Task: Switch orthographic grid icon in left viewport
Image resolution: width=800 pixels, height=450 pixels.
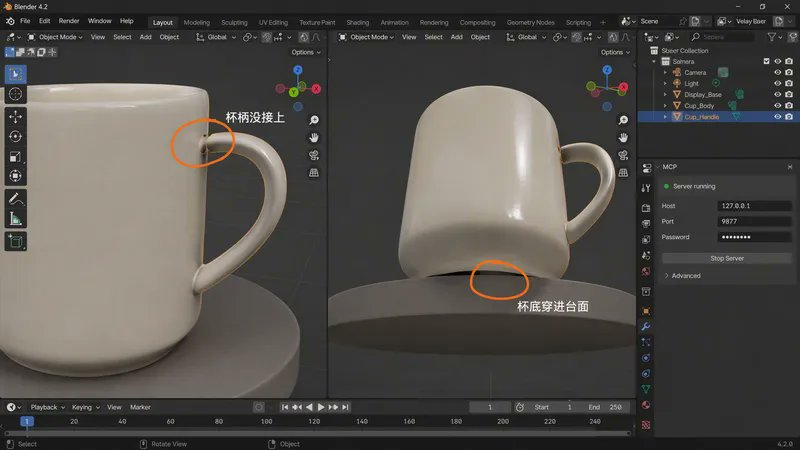Action: [314, 173]
